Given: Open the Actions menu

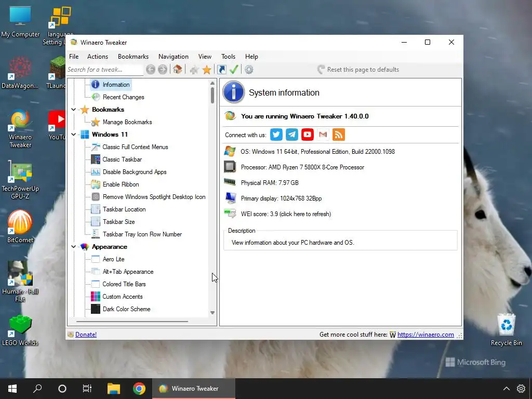Looking at the screenshot, I should (x=97, y=57).
